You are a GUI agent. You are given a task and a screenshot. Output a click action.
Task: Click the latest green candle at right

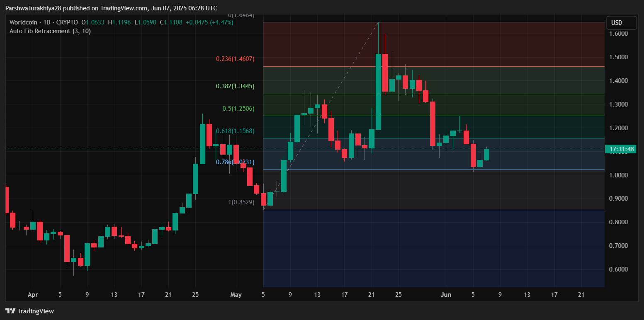[486, 155]
